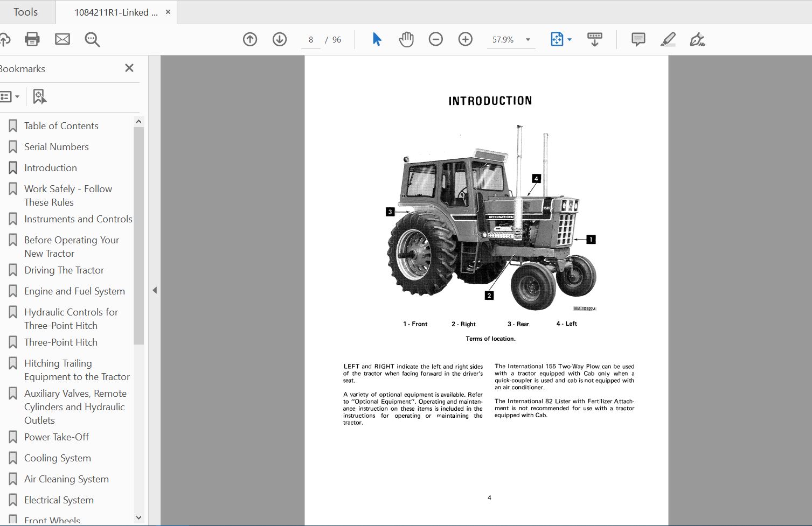Activate the Selection arrow tool

pyautogui.click(x=377, y=39)
